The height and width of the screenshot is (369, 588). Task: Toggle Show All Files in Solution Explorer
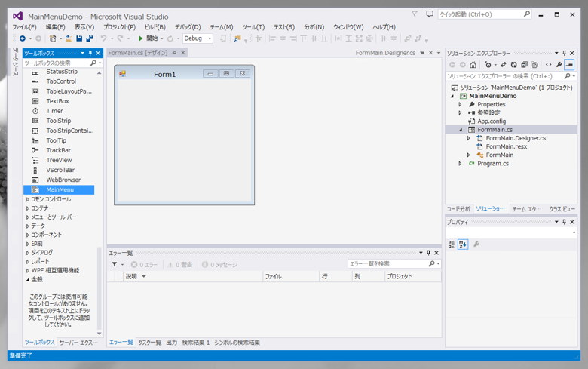click(534, 65)
